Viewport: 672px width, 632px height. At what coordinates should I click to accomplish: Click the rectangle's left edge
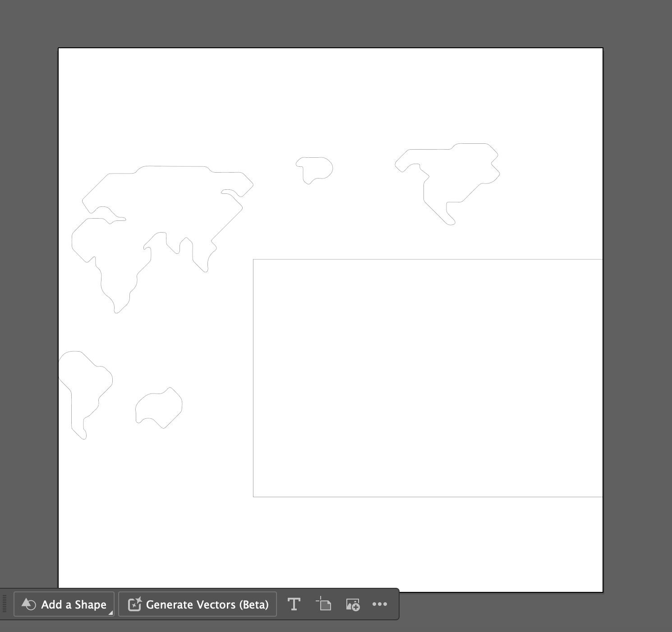pos(253,379)
